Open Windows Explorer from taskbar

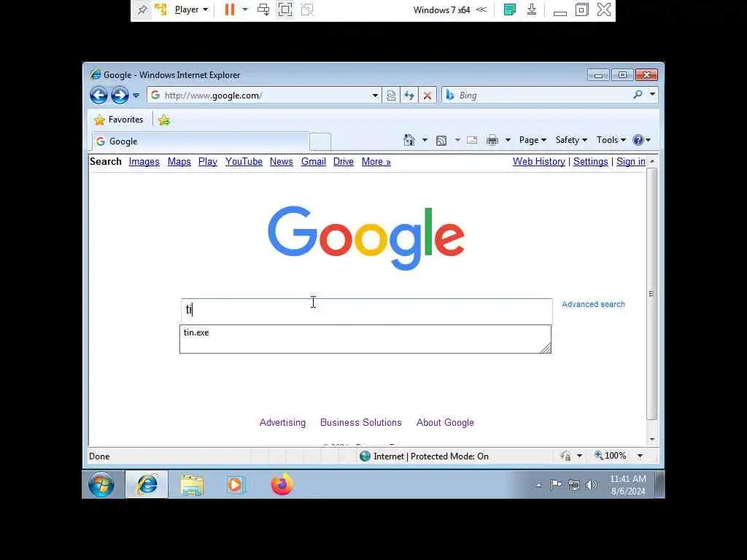coord(192,485)
